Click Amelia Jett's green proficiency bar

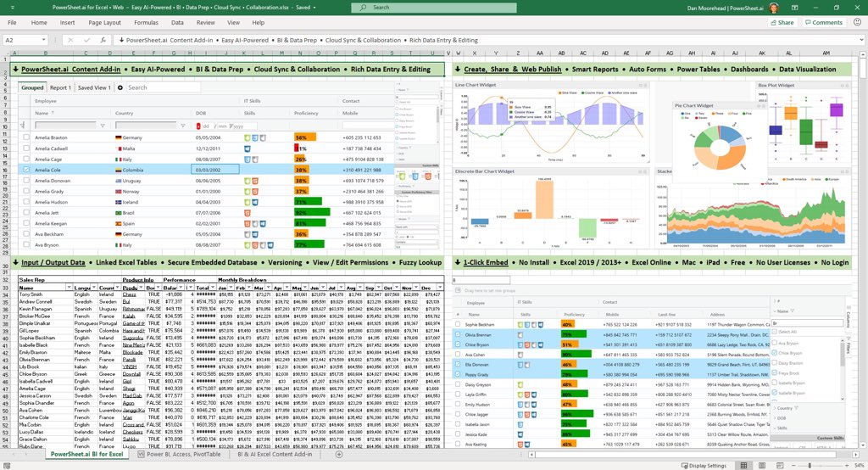pyautogui.click(x=312, y=213)
